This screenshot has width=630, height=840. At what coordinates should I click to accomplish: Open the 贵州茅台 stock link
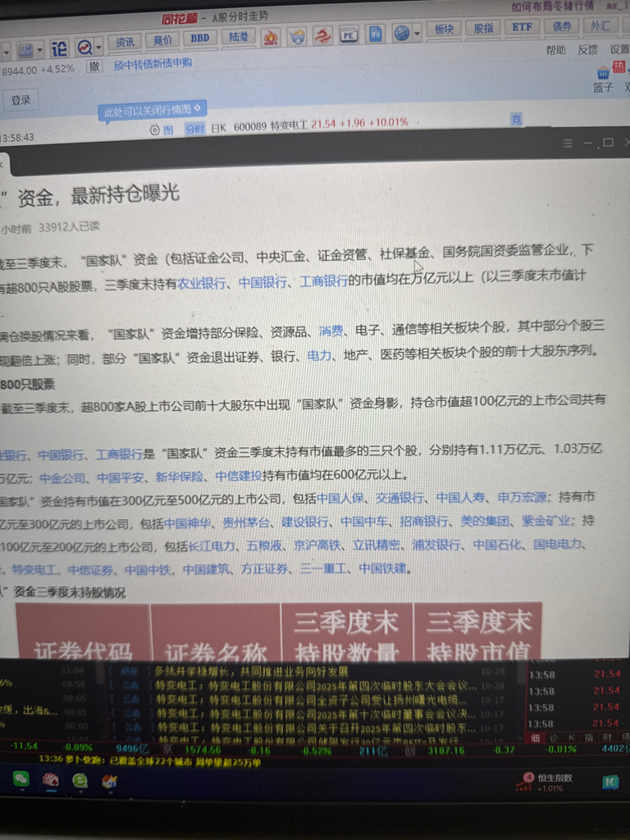pyautogui.click(x=246, y=523)
